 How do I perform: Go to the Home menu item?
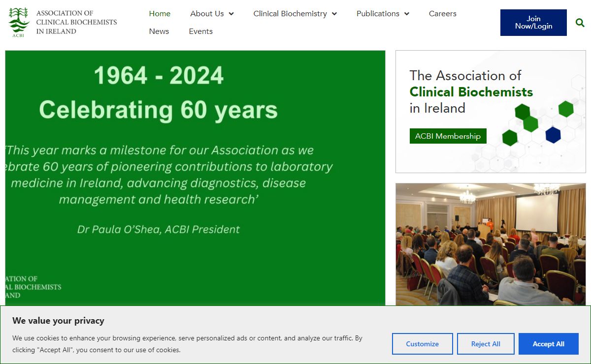click(x=160, y=14)
